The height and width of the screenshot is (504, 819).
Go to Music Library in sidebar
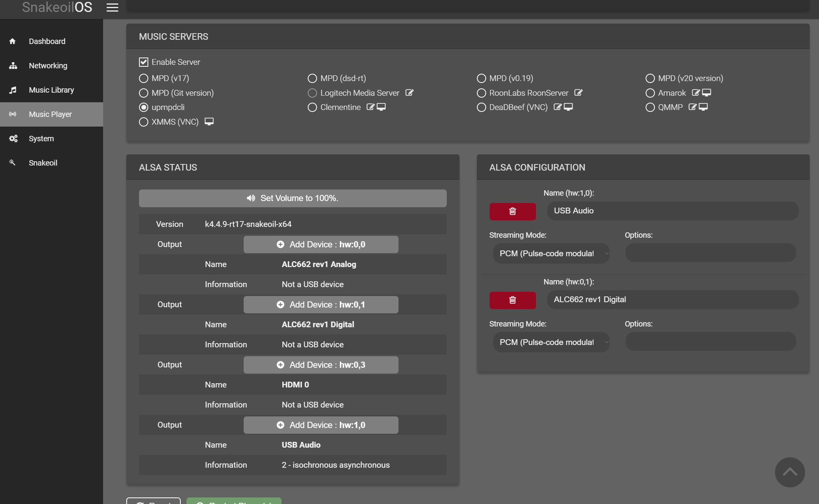51,90
